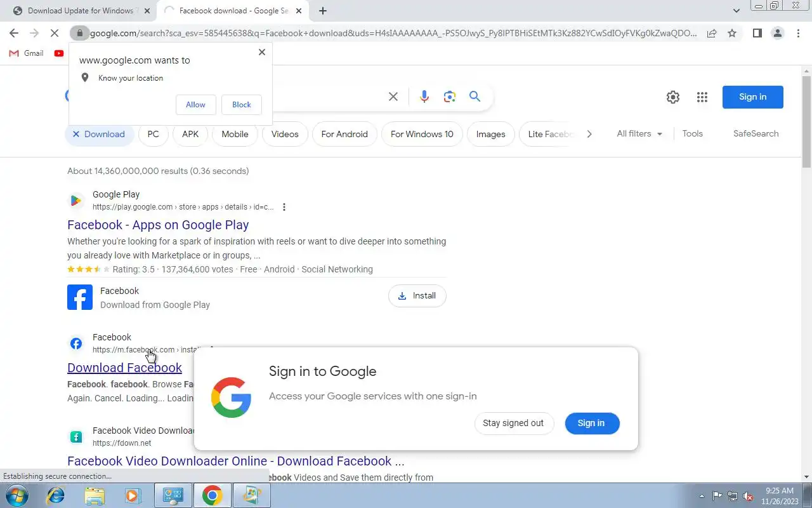Close the Download Update for Windows tab
Screen dimensions: 812x508
[147, 11]
